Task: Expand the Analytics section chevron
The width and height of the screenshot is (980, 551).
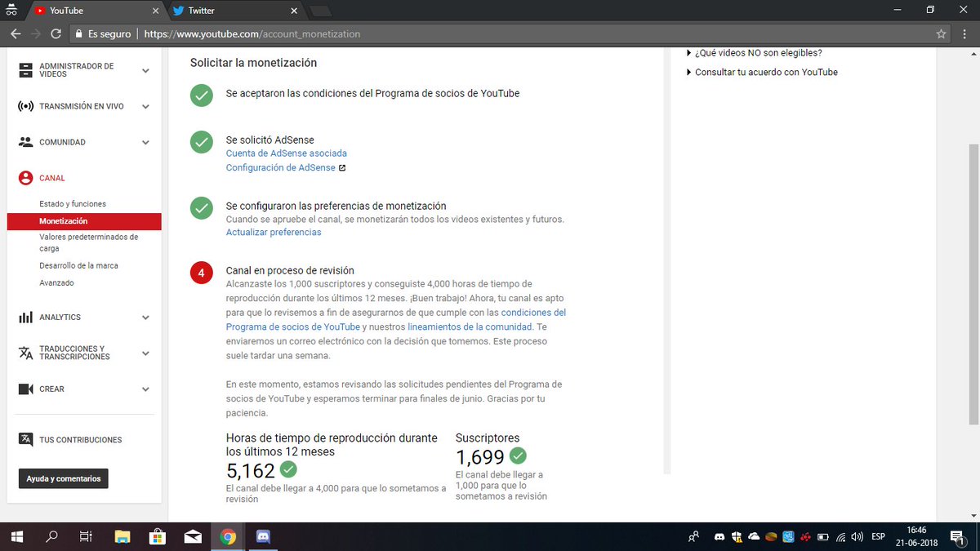Action: (x=145, y=317)
